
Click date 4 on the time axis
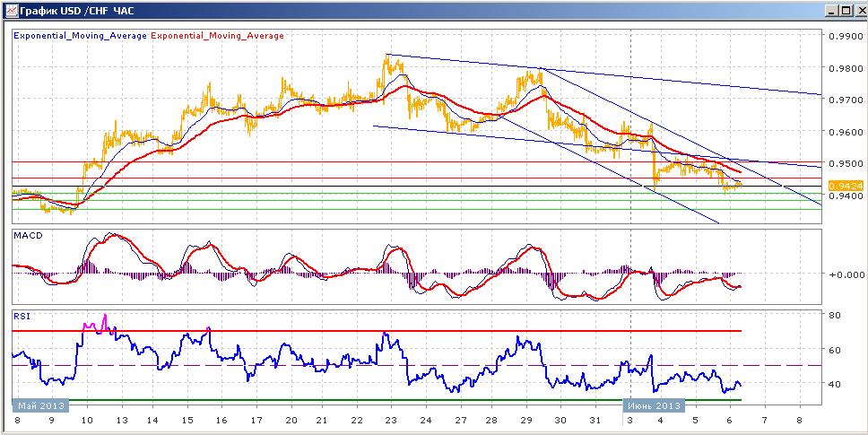tap(661, 420)
